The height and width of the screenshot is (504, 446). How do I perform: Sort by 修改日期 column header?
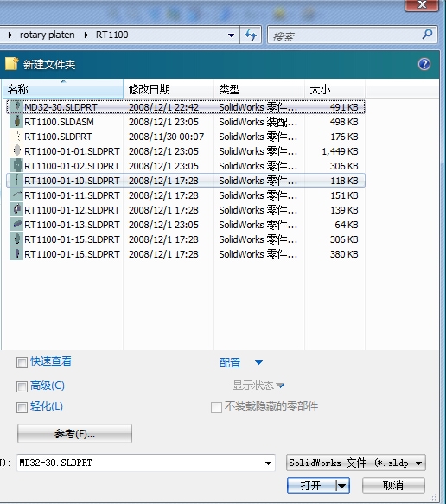169,89
